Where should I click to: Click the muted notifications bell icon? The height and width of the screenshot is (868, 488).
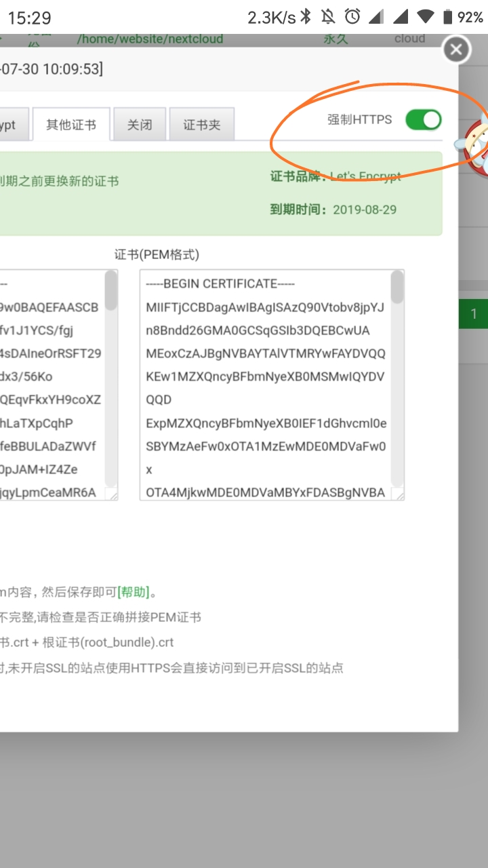(x=329, y=17)
